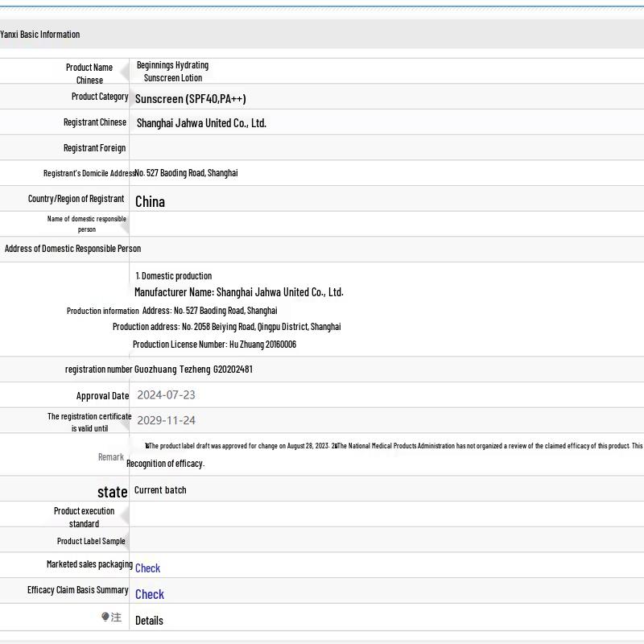Open the Details link beside the note icon
Viewport: 644px width, 644px height.
coord(149,621)
